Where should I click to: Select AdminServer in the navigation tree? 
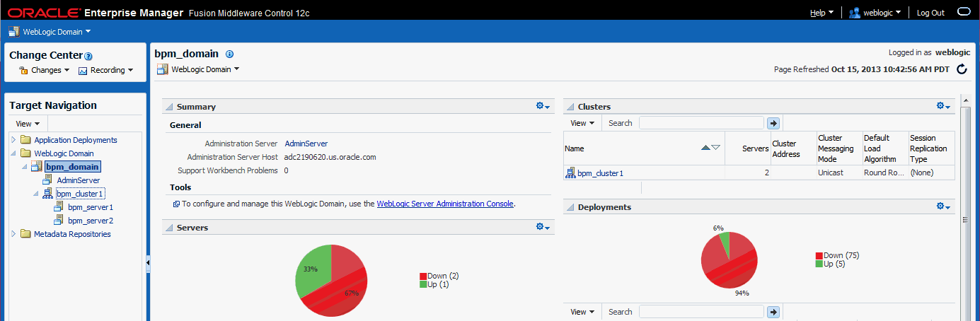click(78, 180)
